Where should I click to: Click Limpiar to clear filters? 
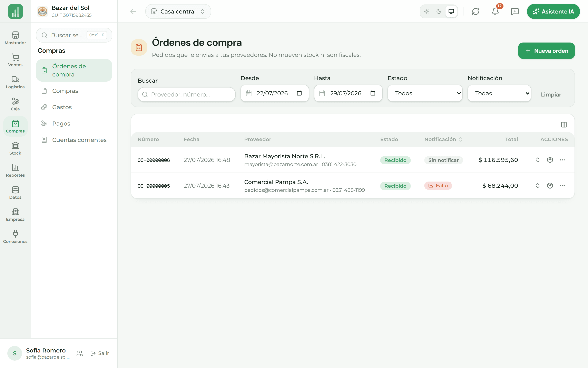click(x=551, y=94)
